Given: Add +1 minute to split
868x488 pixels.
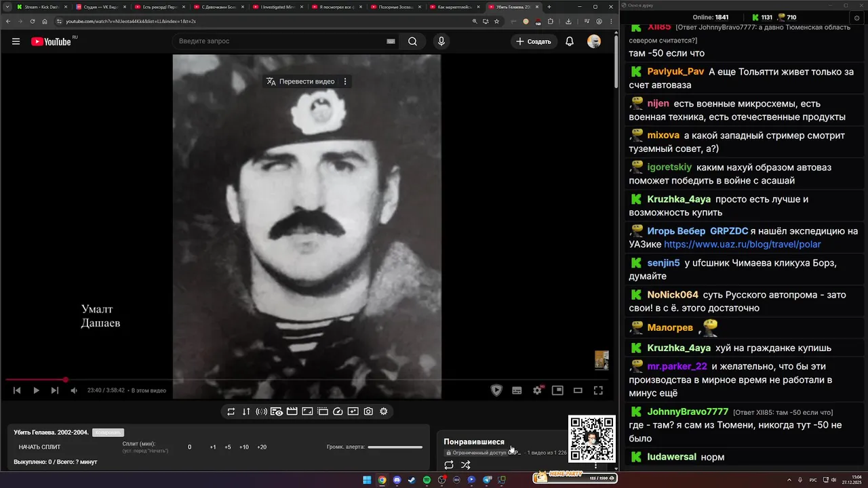Looking at the screenshot, I should pyautogui.click(x=213, y=447).
